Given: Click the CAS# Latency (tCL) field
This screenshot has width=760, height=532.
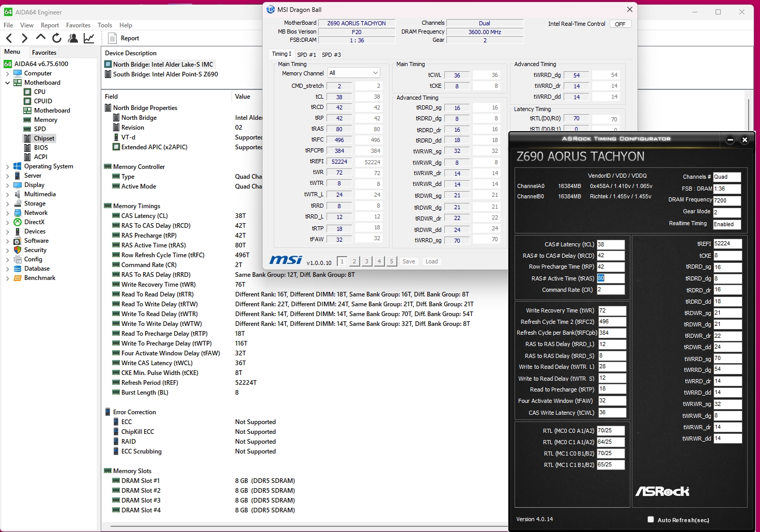Looking at the screenshot, I should point(611,244).
